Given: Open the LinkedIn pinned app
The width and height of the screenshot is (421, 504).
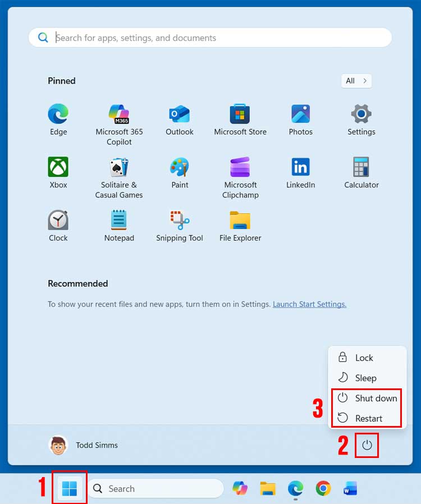Looking at the screenshot, I should coord(300,173).
